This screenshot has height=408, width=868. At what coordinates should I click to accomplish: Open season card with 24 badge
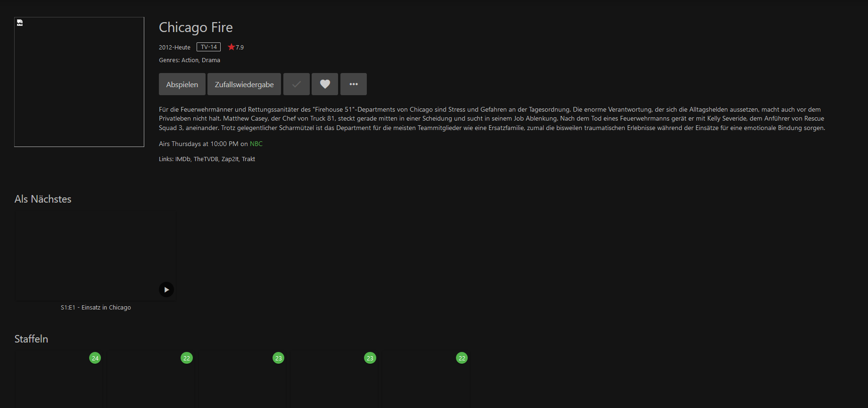(x=59, y=379)
